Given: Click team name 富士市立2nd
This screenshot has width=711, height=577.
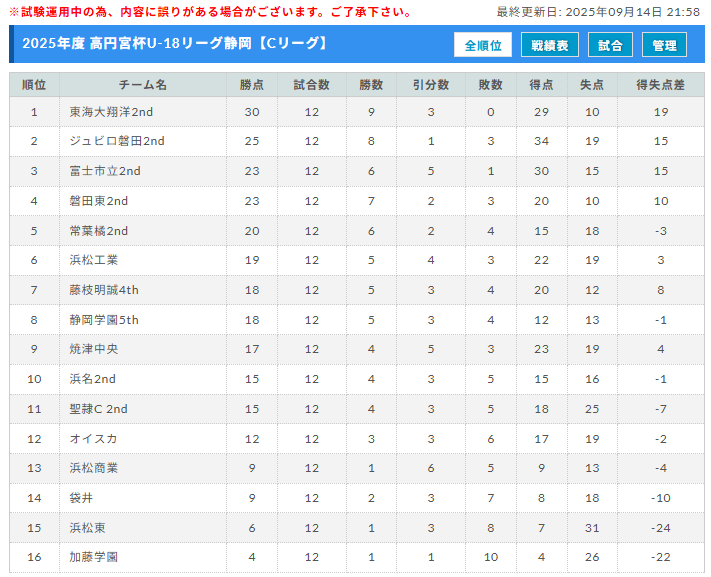Looking at the screenshot, I should pos(105,171).
